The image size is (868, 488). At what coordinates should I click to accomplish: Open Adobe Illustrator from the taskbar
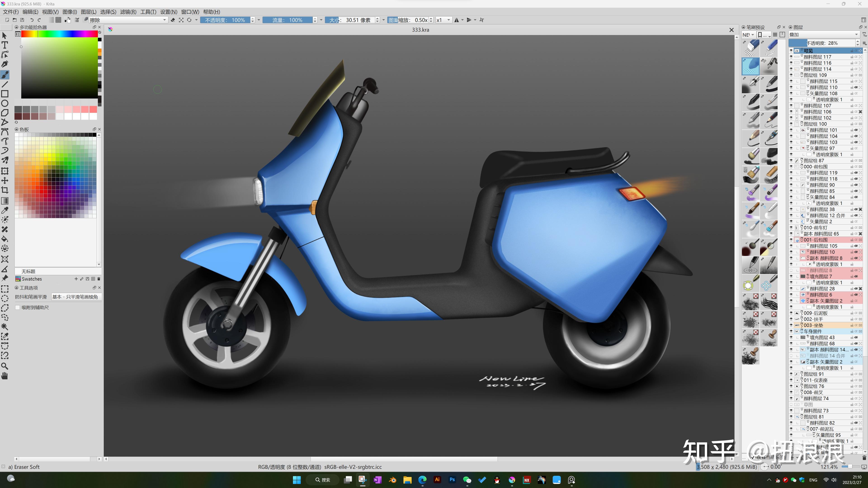click(437, 480)
